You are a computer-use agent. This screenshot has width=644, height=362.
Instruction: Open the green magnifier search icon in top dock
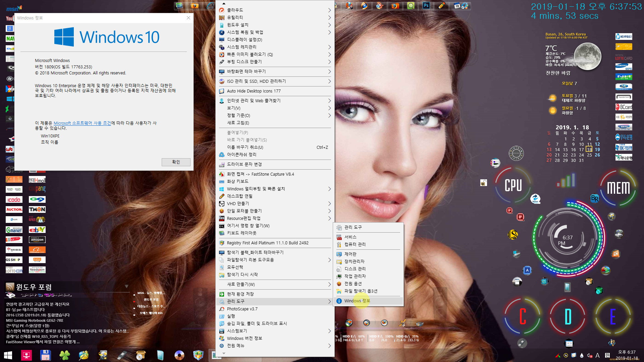411,5
